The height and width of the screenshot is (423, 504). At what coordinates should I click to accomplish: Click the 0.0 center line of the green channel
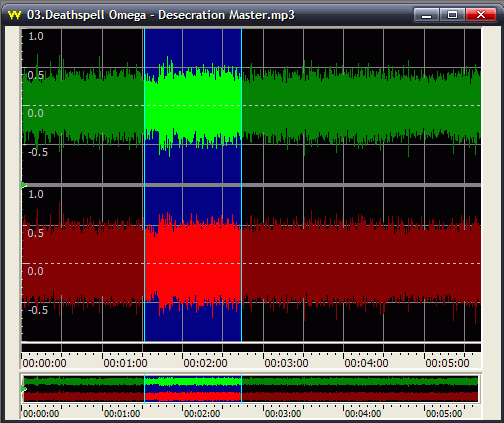tap(252, 106)
